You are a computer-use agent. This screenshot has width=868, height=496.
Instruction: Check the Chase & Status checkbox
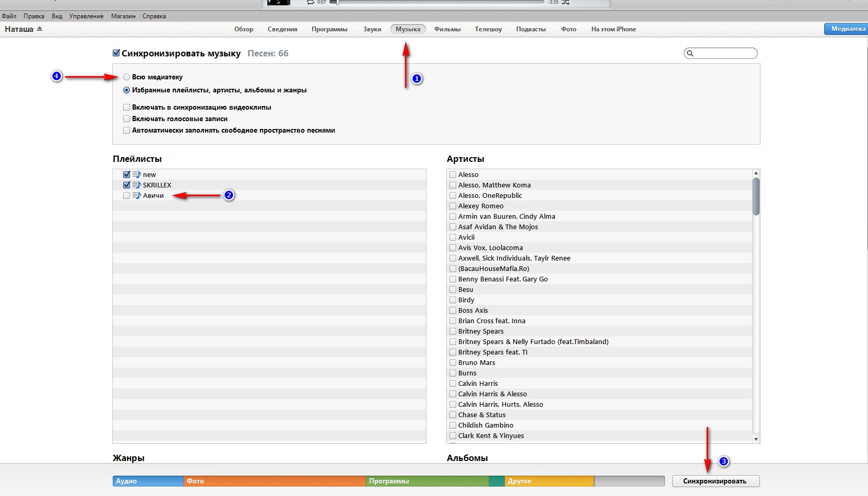[x=453, y=415]
